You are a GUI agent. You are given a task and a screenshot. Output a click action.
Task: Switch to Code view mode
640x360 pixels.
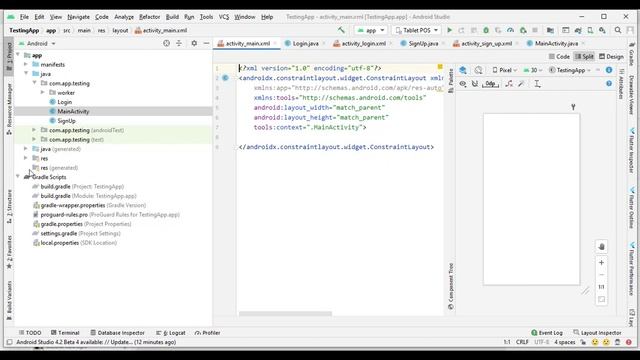coord(559,57)
